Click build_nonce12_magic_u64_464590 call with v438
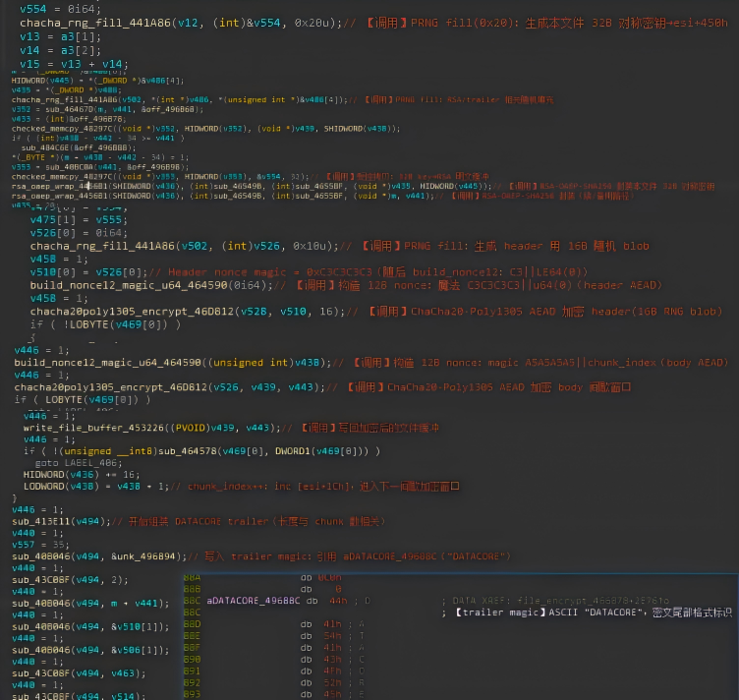This screenshot has width=739, height=700. coord(173,363)
